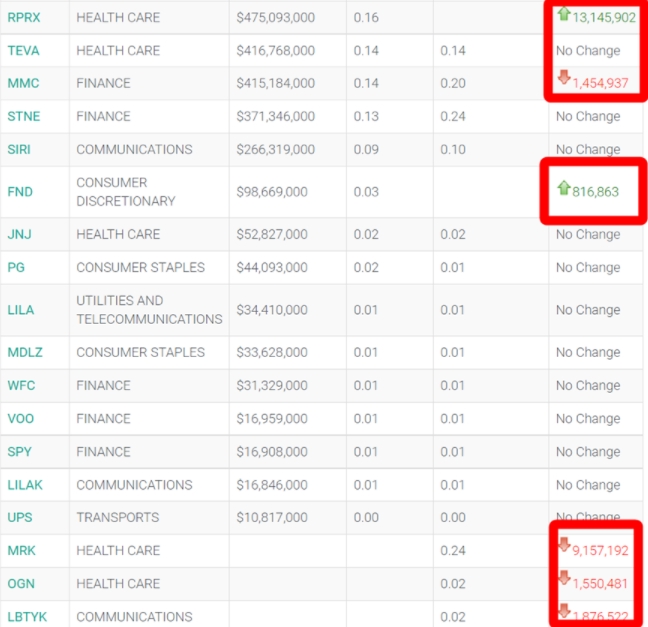Open the VOO ticker link
Screen dimensions: 648x627
point(21,419)
